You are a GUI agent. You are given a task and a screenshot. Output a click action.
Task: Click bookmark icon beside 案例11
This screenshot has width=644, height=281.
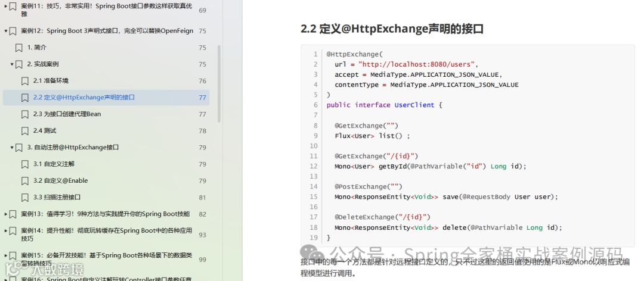13,6
